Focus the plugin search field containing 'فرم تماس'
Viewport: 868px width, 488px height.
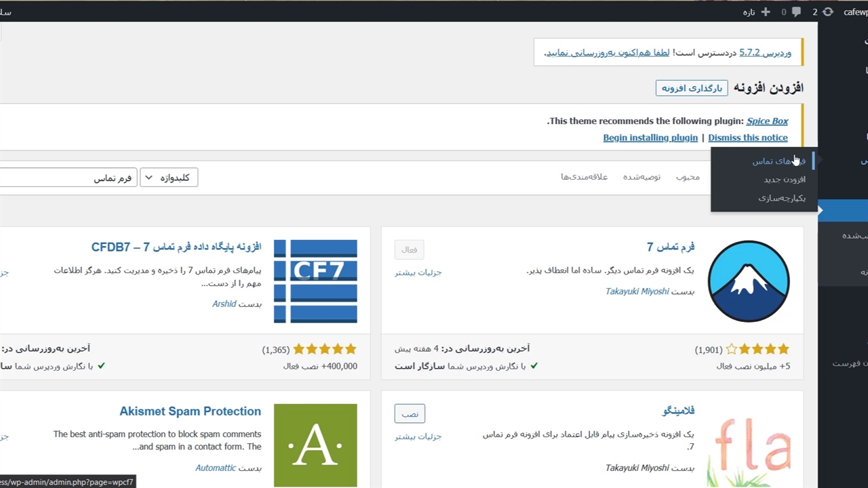68,178
